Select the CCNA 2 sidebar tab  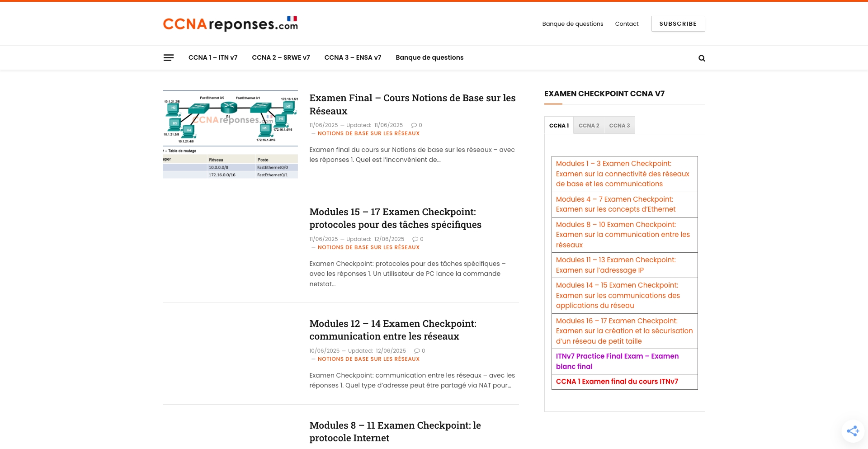pos(589,125)
